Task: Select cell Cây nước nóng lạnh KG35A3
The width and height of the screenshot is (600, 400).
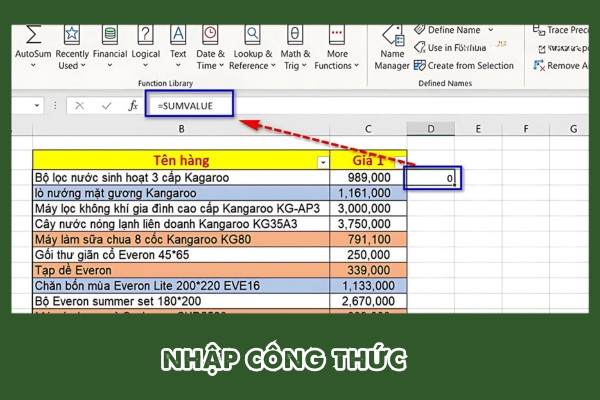Action: click(181, 224)
